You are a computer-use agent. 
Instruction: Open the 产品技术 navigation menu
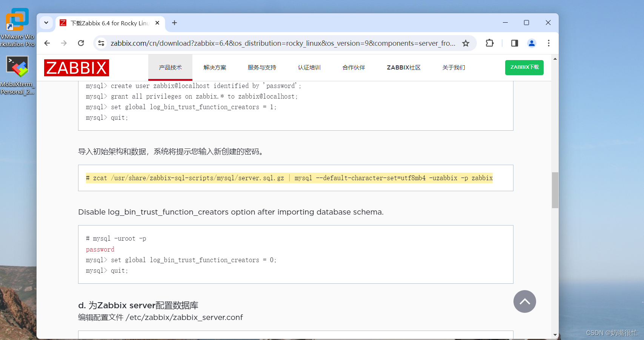[170, 68]
